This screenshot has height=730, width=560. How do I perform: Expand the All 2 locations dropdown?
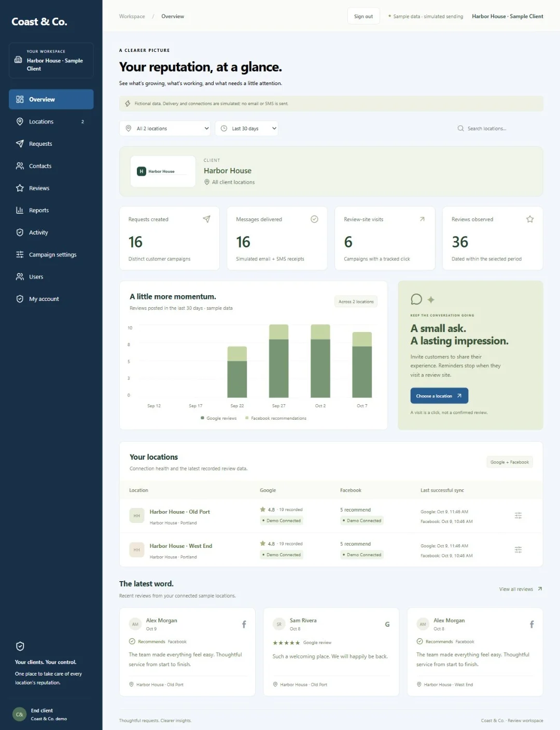pos(165,128)
